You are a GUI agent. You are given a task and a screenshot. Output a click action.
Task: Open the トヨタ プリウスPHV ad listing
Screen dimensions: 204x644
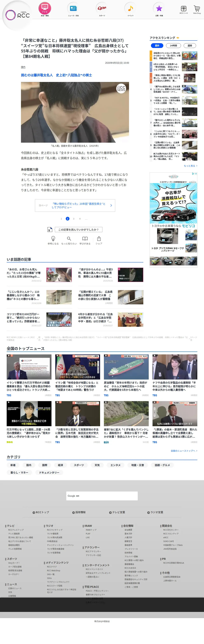[168, 249]
